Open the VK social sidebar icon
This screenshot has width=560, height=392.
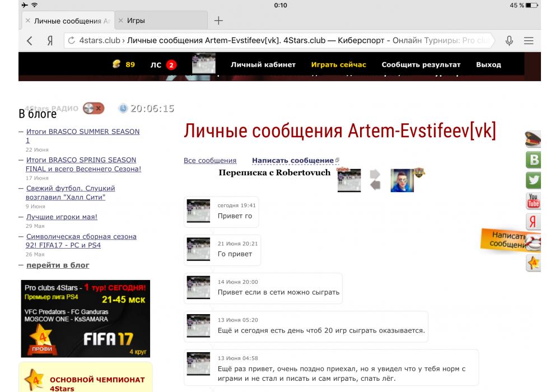pyautogui.click(x=534, y=160)
